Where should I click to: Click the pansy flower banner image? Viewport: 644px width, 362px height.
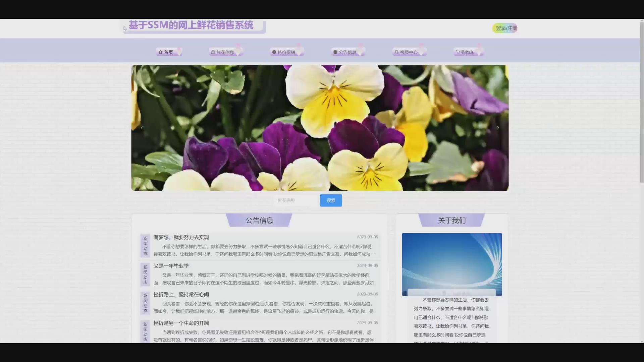point(320,128)
